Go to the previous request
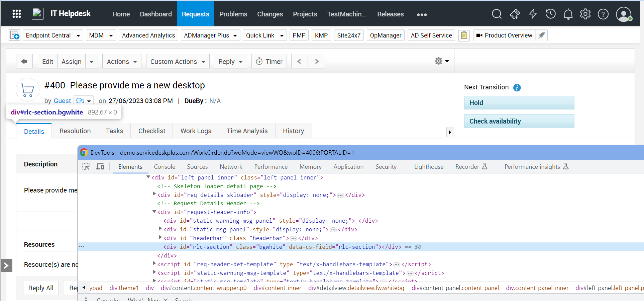 point(299,61)
